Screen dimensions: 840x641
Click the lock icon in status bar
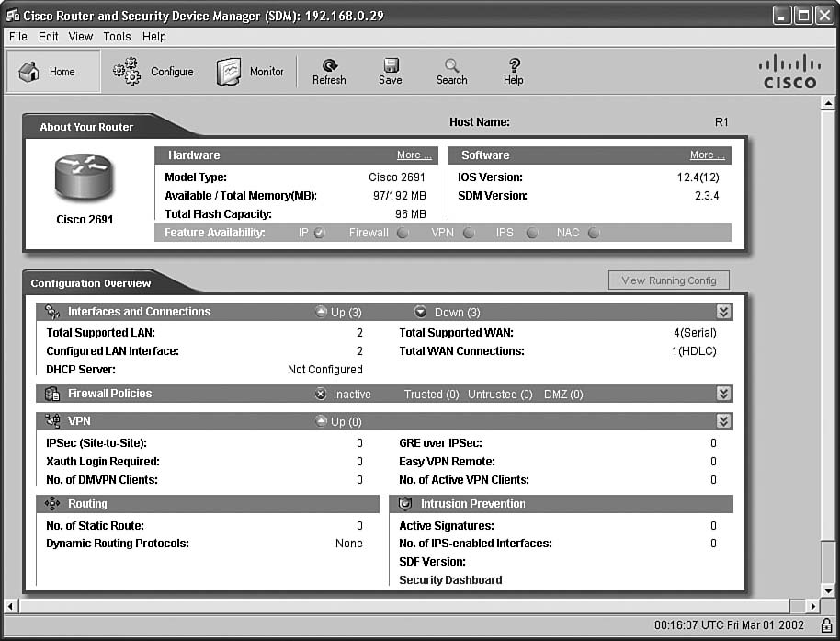point(826,625)
